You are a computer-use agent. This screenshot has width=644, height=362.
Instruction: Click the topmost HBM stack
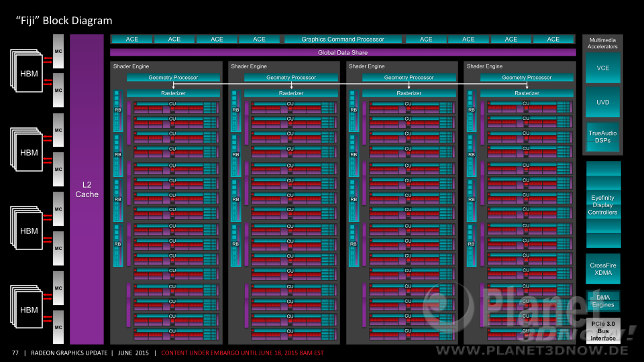point(27,70)
